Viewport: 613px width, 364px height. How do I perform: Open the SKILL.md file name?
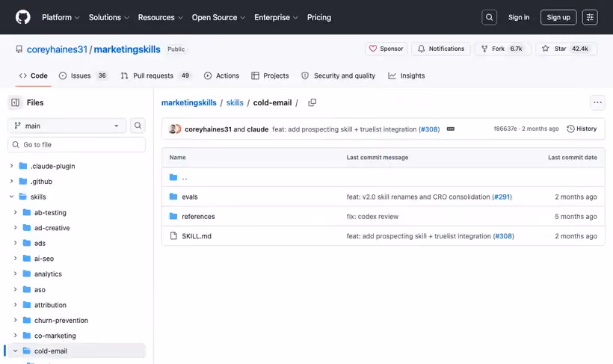point(197,235)
